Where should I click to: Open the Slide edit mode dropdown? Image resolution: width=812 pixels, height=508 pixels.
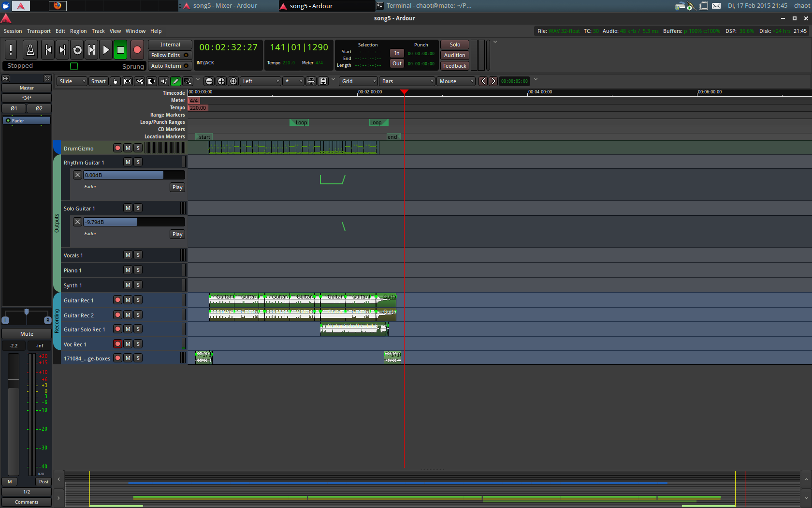tap(72, 81)
